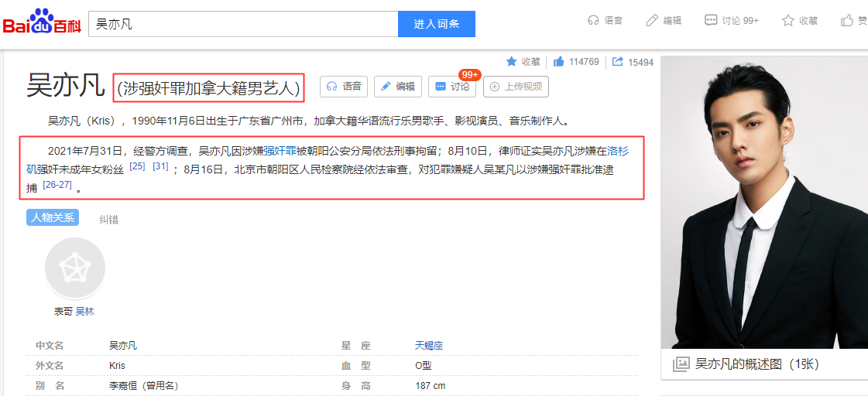Click the search box containing 吴亦凡
Viewport: 868px width, 396px height.
coord(243,24)
